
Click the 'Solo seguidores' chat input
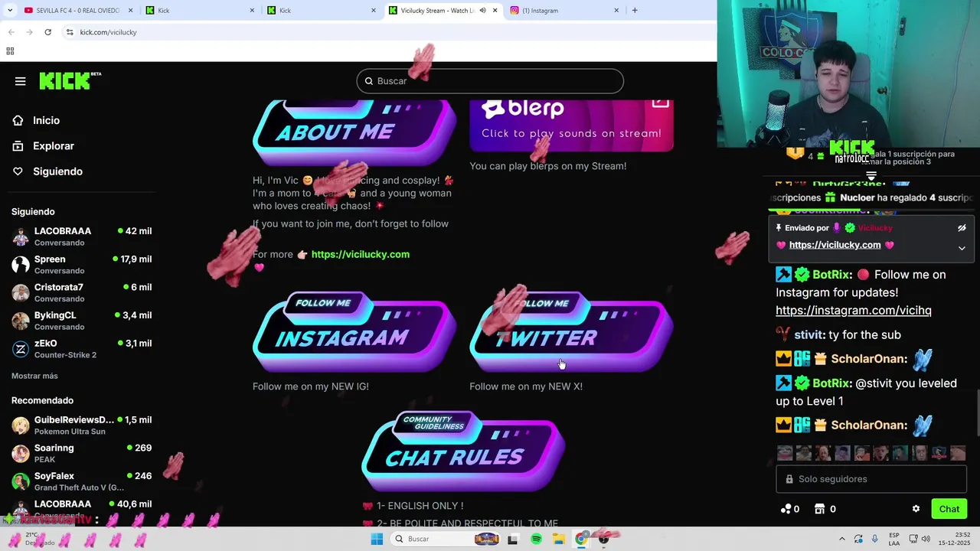(871, 479)
